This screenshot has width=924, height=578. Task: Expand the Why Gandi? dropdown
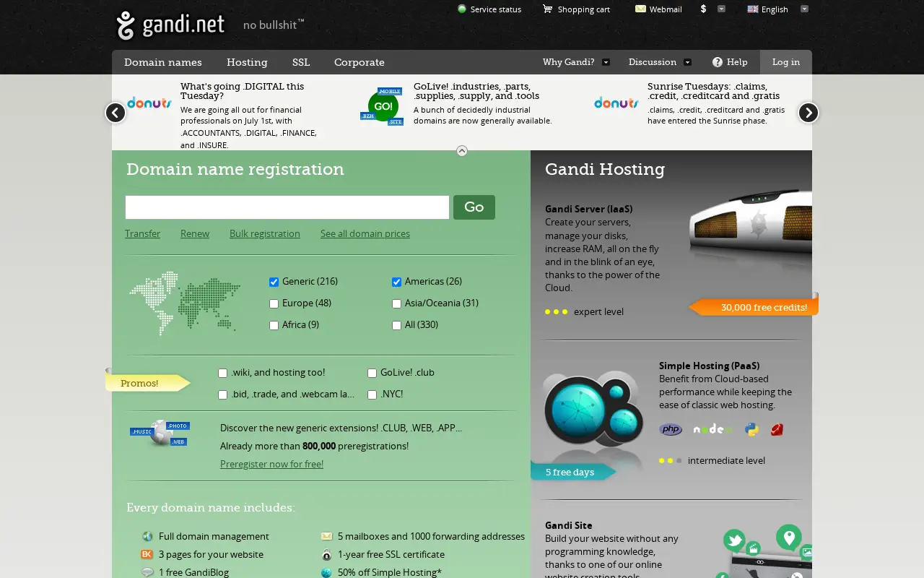coord(606,62)
